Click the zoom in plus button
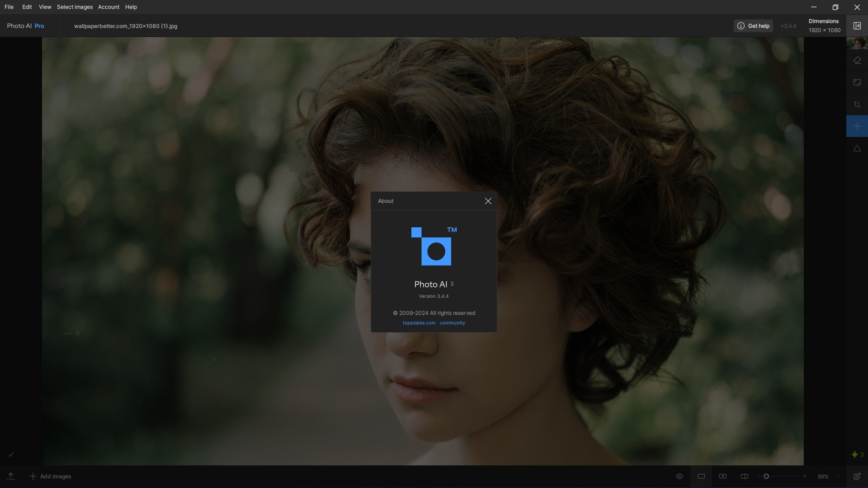 (805, 477)
